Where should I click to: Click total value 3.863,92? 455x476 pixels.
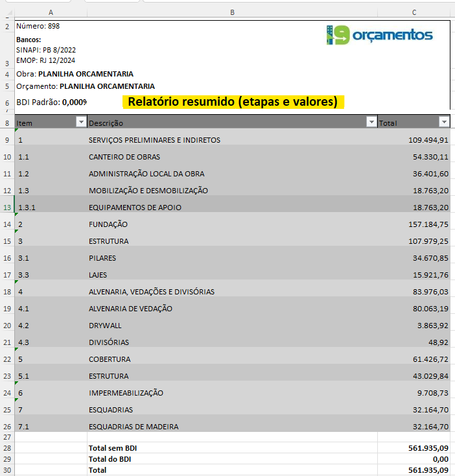click(x=432, y=326)
